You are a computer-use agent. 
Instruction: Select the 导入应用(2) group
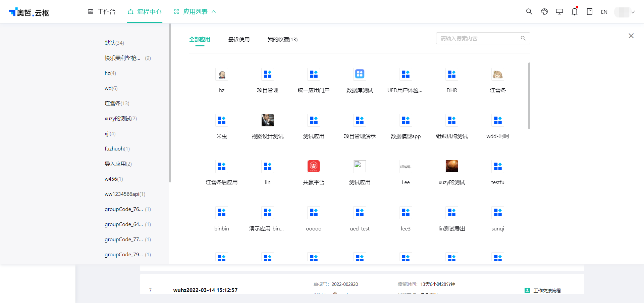tap(118, 164)
